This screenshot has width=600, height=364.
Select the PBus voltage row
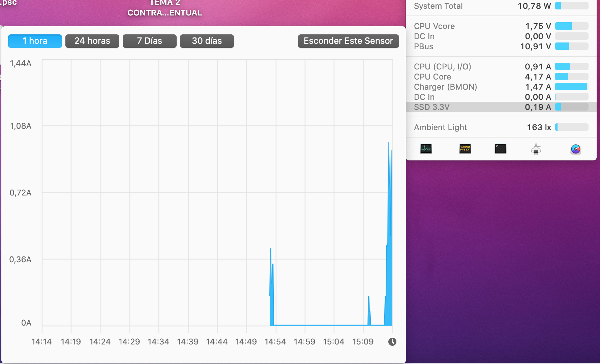coord(501,46)
